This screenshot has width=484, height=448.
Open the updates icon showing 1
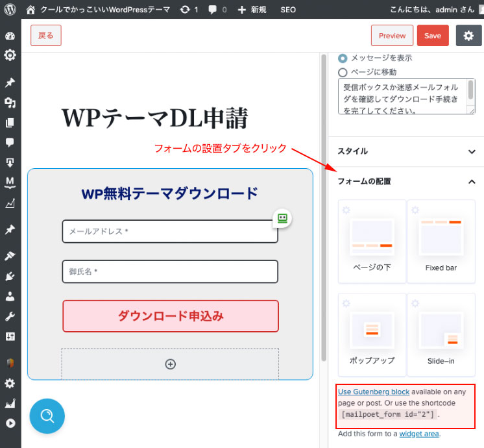pos(189,10)
